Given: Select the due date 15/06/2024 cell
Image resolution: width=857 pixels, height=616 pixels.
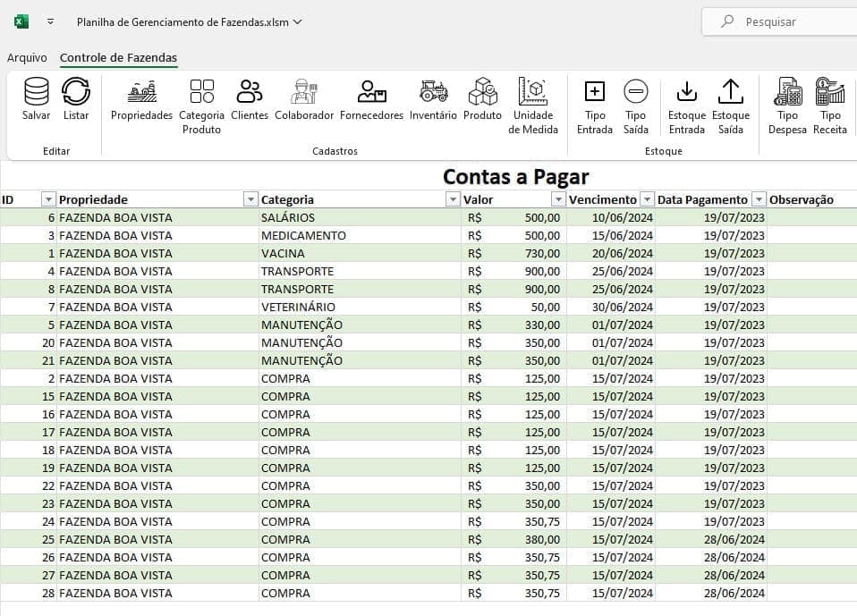Looking at the screenshot, I should click(x=611, y=235).
